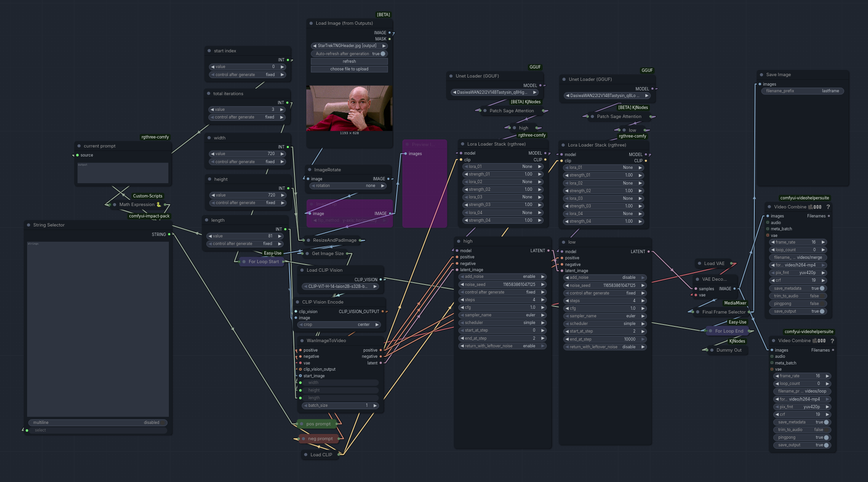Click the Load VAE node's title dot
The width and height of the screenshot is (868, 482).
coord(700,264)
